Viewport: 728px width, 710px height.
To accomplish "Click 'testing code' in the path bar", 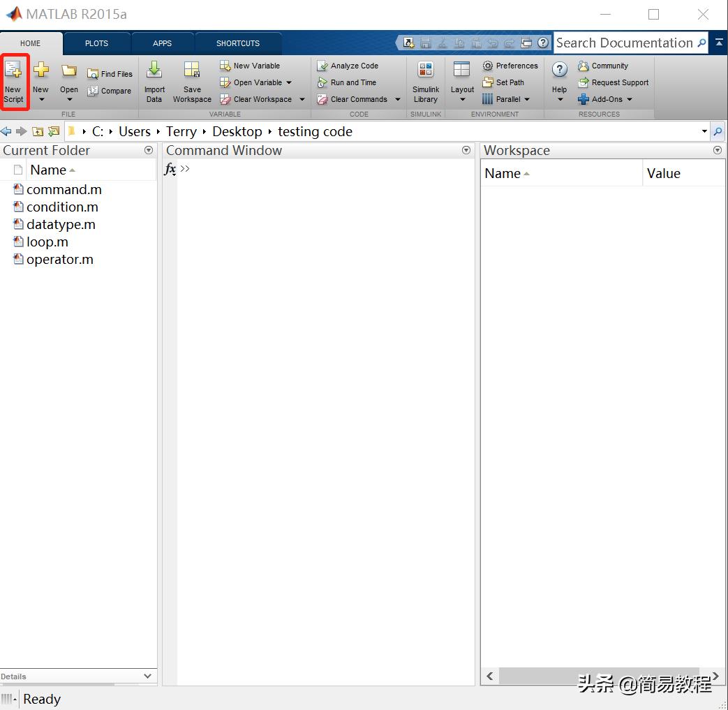I will click(315, 131).
